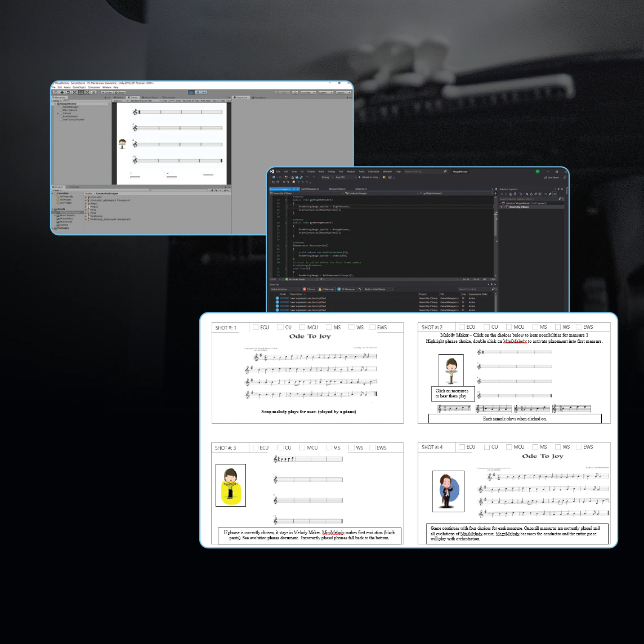Select the Scale tool in Unity
This screenshot has height=644, width=644.
[x=75, y=92]
